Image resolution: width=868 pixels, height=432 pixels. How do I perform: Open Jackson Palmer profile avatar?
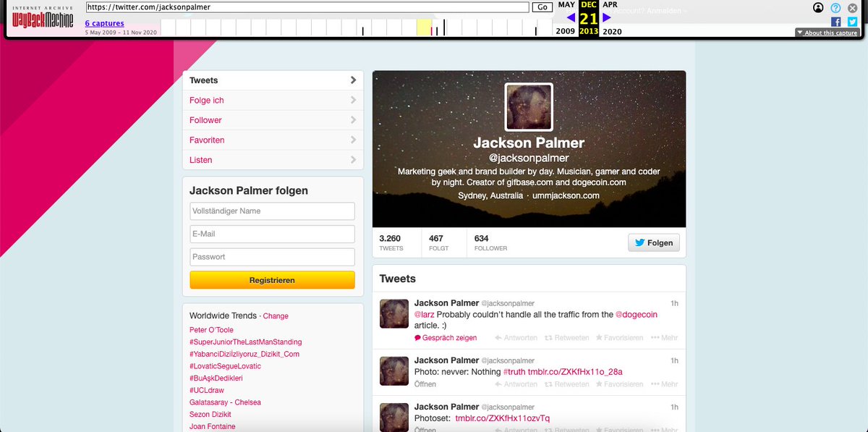(529, 107)
